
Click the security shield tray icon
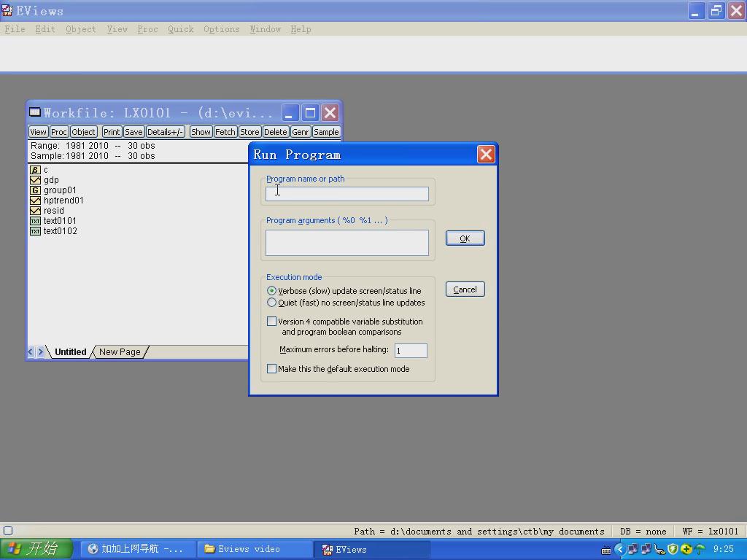point(673,550)
